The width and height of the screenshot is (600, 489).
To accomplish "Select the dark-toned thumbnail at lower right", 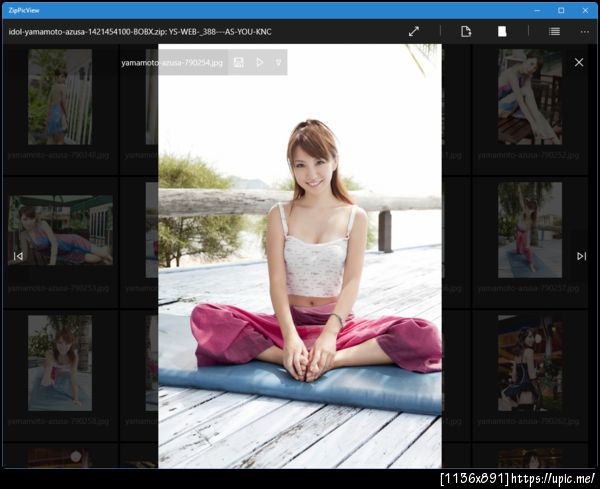I will click(530, 363).
